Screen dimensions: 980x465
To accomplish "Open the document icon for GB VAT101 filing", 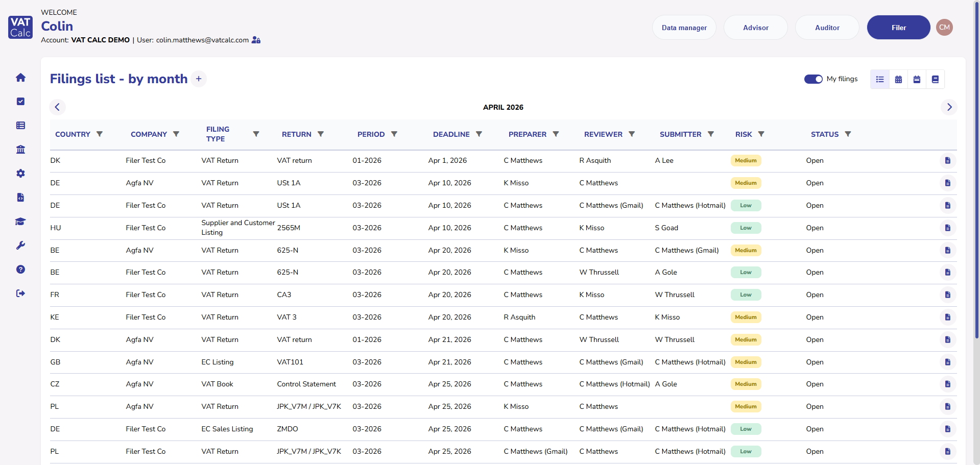I will 948,362.
